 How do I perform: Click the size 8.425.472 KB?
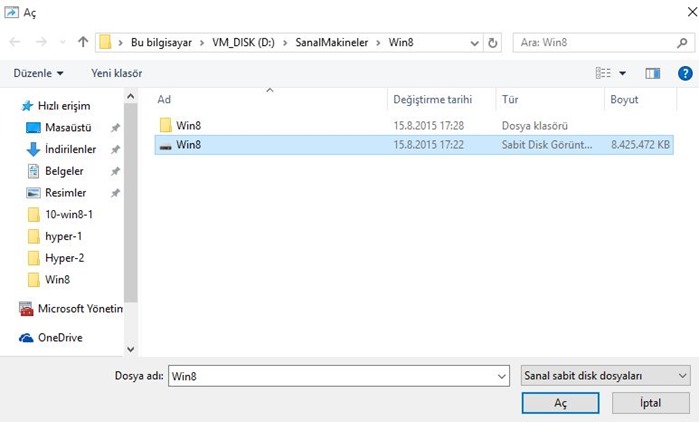640,145
